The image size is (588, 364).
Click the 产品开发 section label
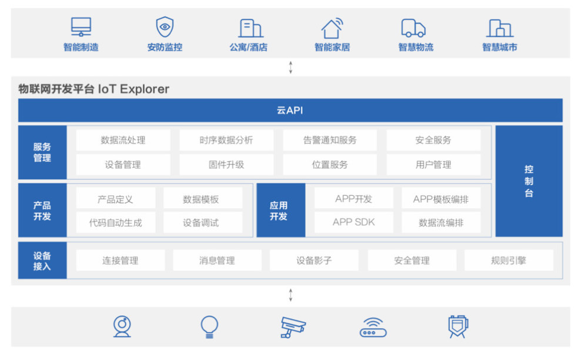42,211
